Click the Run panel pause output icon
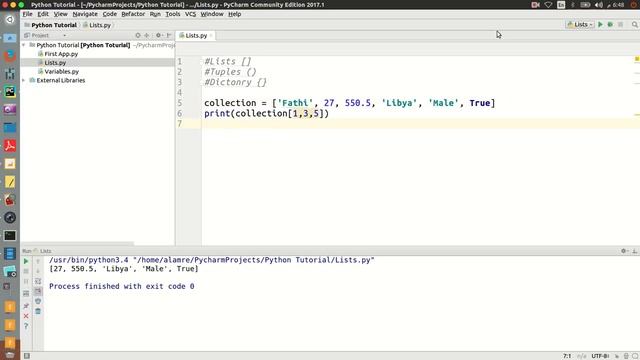640x360 pixels. [26, 282]
